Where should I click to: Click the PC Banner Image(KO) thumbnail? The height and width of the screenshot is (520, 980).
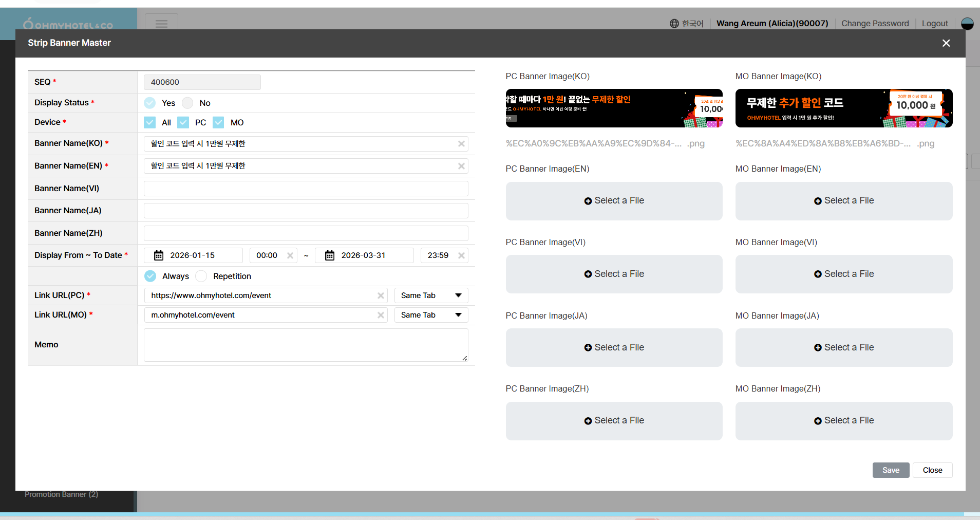[x=614, y=108]
